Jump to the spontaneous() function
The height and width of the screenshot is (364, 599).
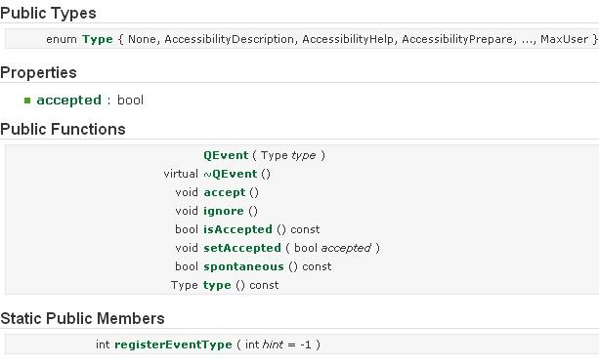(243, 266)
